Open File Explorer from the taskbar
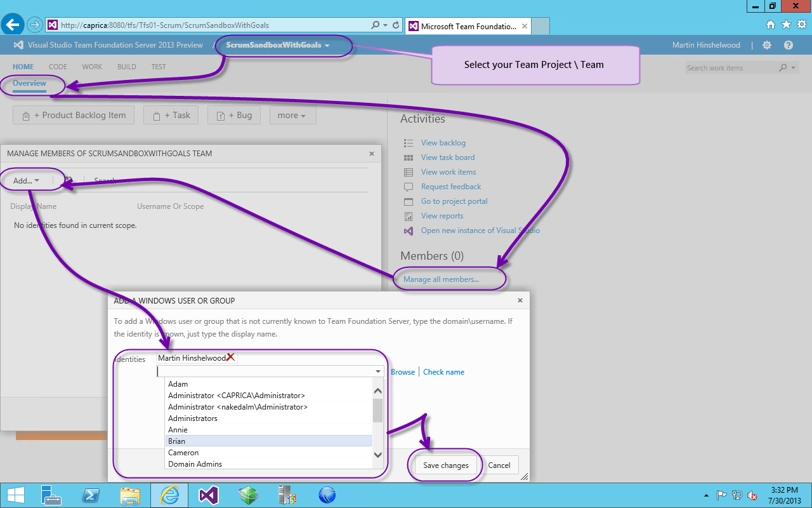Image resolution: width=812 pixels, height=508 pixels. [130, 495]
